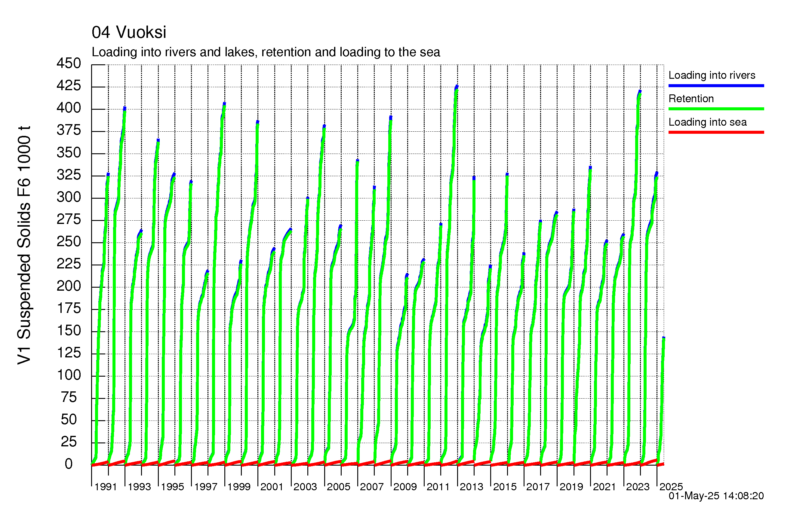812x511 pixels.
Task: Click the y-axis value 0
Action: click(69, 464)
